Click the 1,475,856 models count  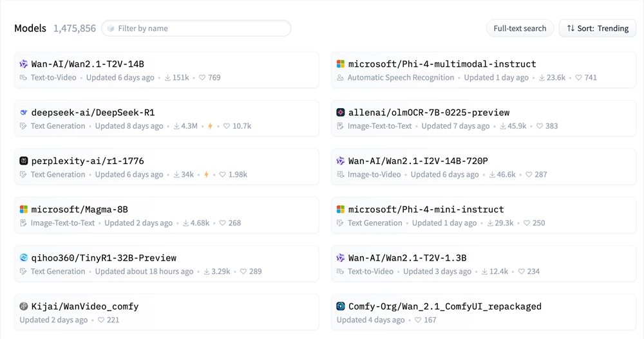coord(74,28)
